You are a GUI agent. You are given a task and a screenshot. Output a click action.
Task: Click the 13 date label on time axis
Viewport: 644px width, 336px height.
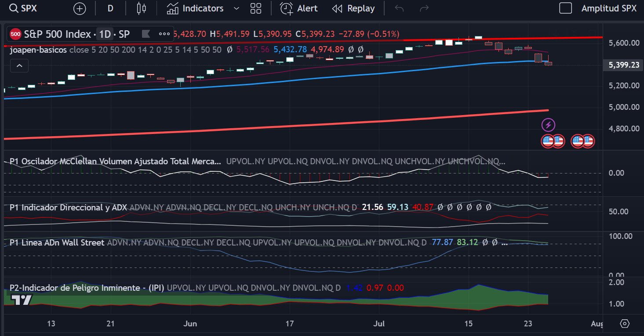(51, 324)
